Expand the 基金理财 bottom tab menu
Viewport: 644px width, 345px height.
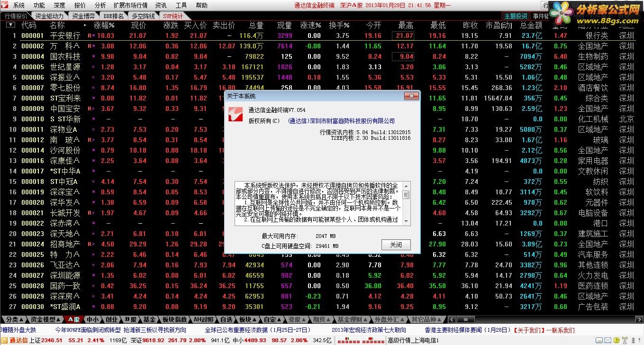pyautogui.click(x=353, y=319)
